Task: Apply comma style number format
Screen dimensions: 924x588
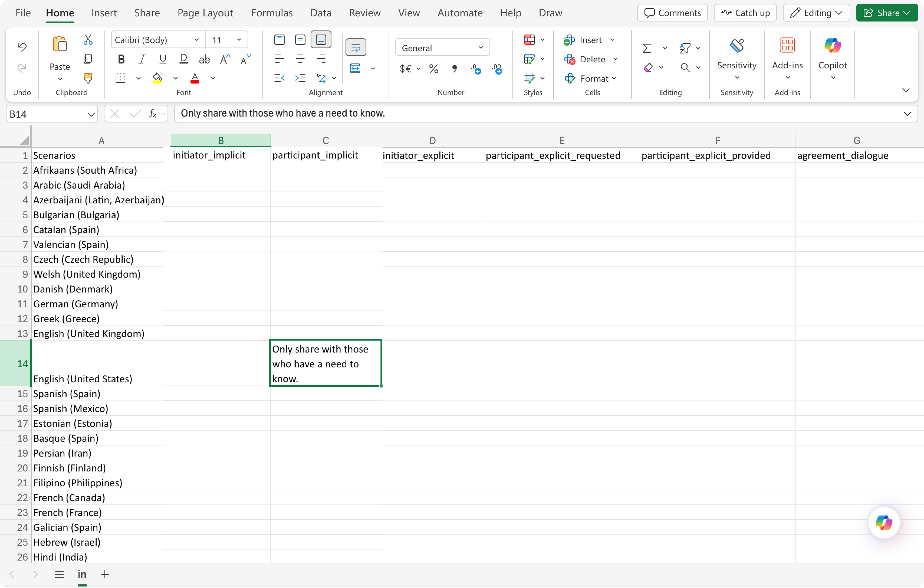Action: pyautogui.click(x=455, y=69)
